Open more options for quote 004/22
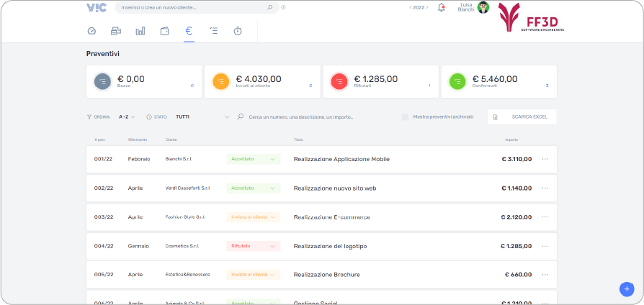 tap(545, 246)
